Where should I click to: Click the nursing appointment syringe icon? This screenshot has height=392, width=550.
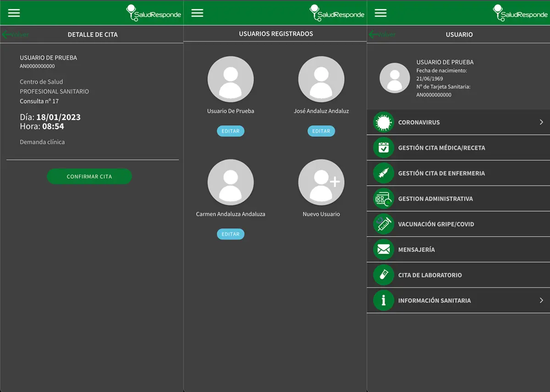pos(384,173)
